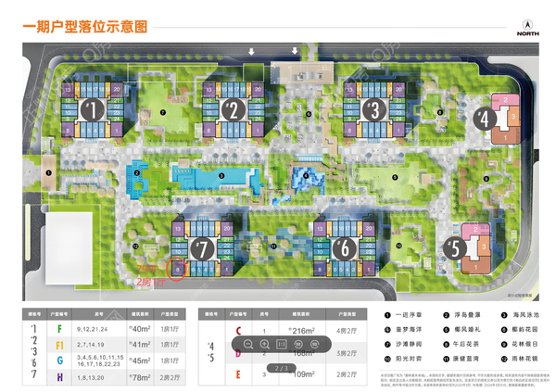
Task: Click the 40m² area cell
Action: click(x=140, y=329)
